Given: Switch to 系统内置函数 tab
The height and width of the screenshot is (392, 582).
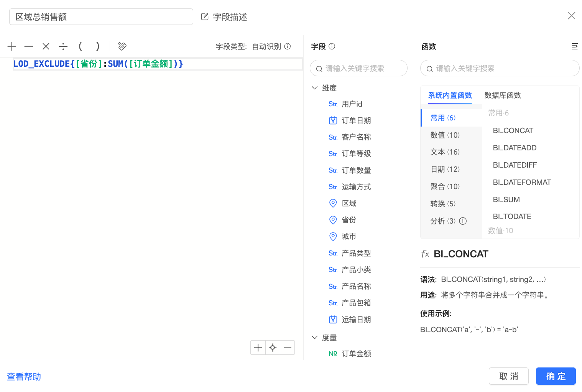Looking at the screenshot, I should (x=450, y=95).
